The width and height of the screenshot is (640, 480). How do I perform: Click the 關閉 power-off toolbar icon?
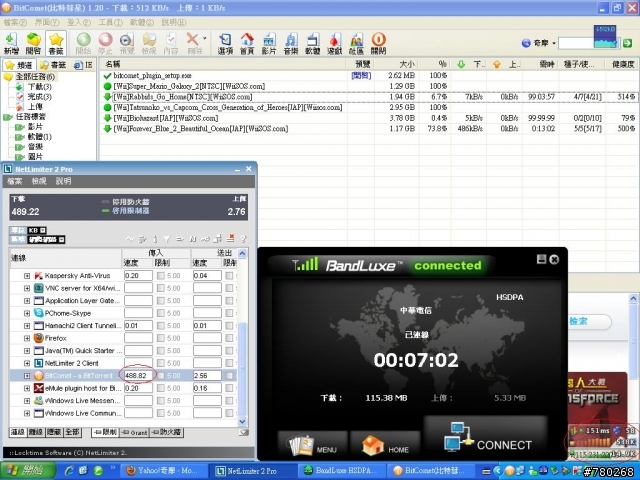pos(378,43)
